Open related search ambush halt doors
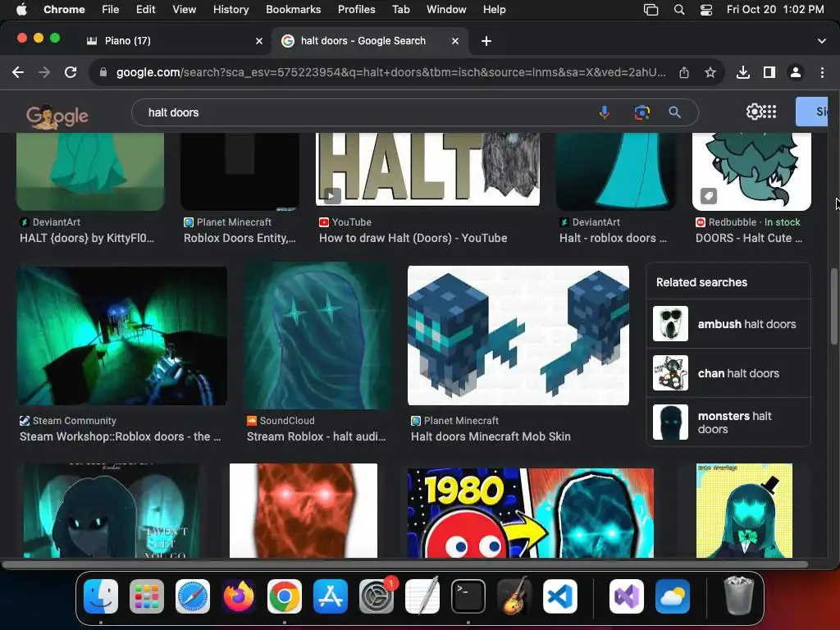 728,324
